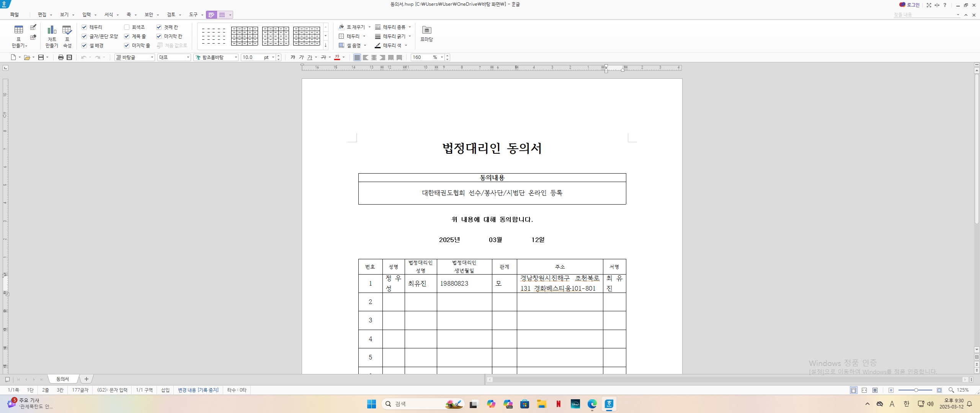Image resolution: width=980 pixels, height=413 pixels.
Task: Apply bold 가 formatting
Action: (x=293, y=57)
